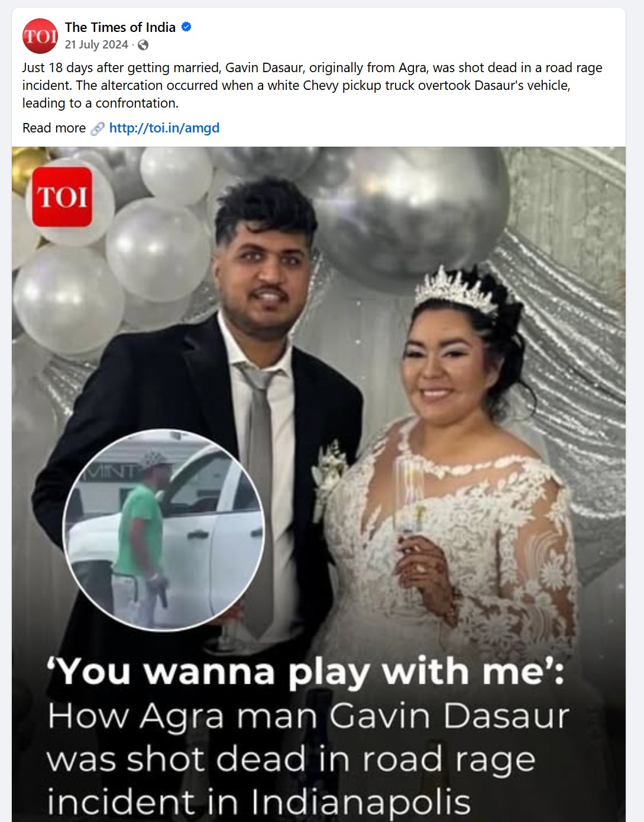This screenshot has width=644, height=822.
Task: Click the globe public audience icon
Action: click(143, 45)
